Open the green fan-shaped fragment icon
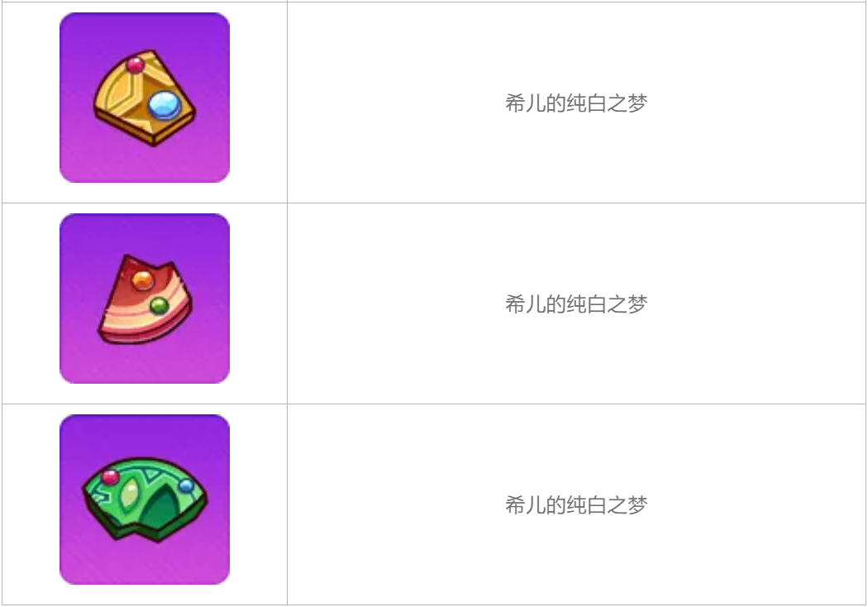 click(145, 499)
